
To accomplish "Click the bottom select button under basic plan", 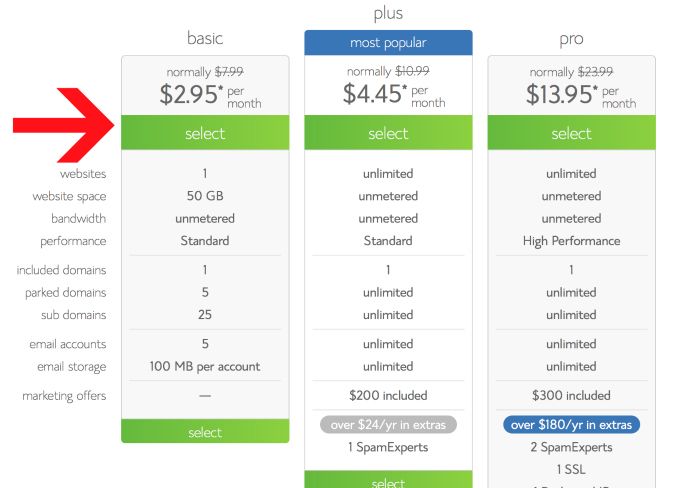I will (x=205, y=432).
